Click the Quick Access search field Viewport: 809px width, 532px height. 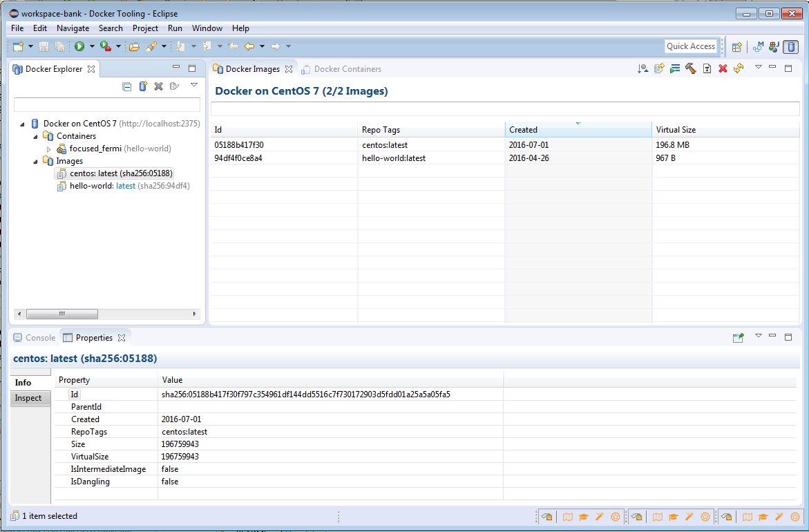691,46
